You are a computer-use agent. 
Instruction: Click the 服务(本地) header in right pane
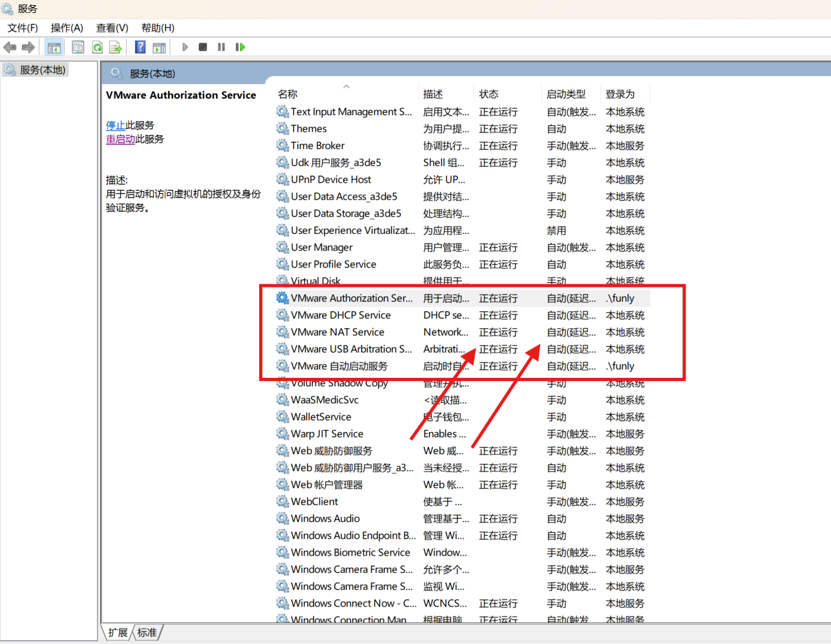click(x=153, y=74)
